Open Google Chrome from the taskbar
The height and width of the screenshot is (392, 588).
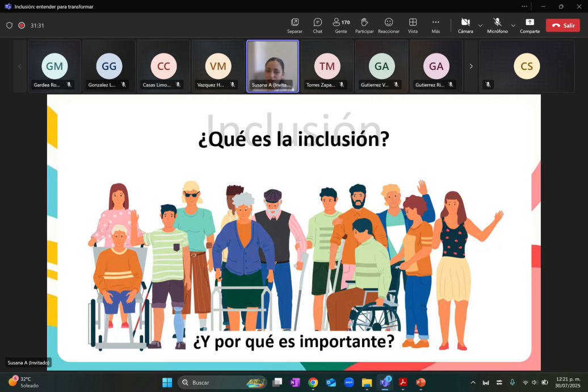click(x=312, y=382)
